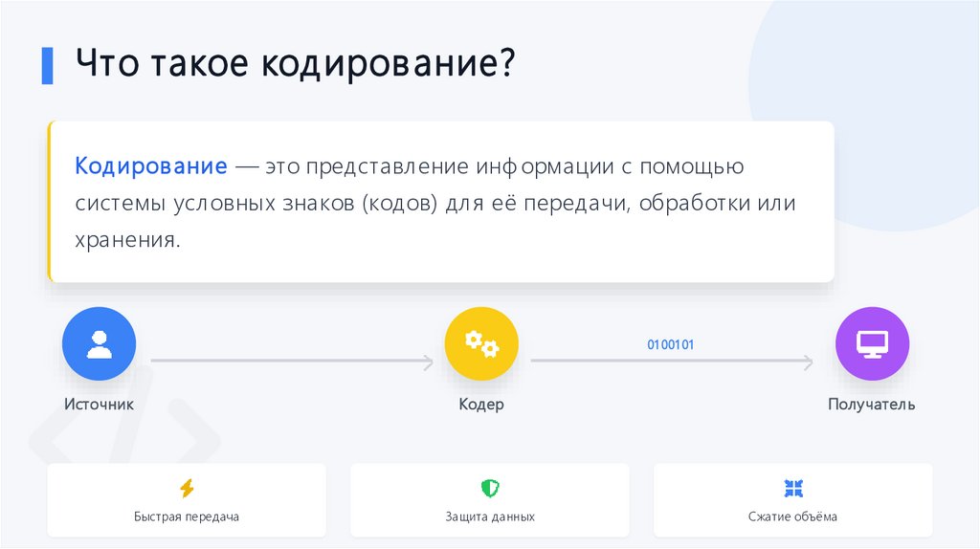
Task: Select the "Кодер" caption text
Action: [481, 404]
